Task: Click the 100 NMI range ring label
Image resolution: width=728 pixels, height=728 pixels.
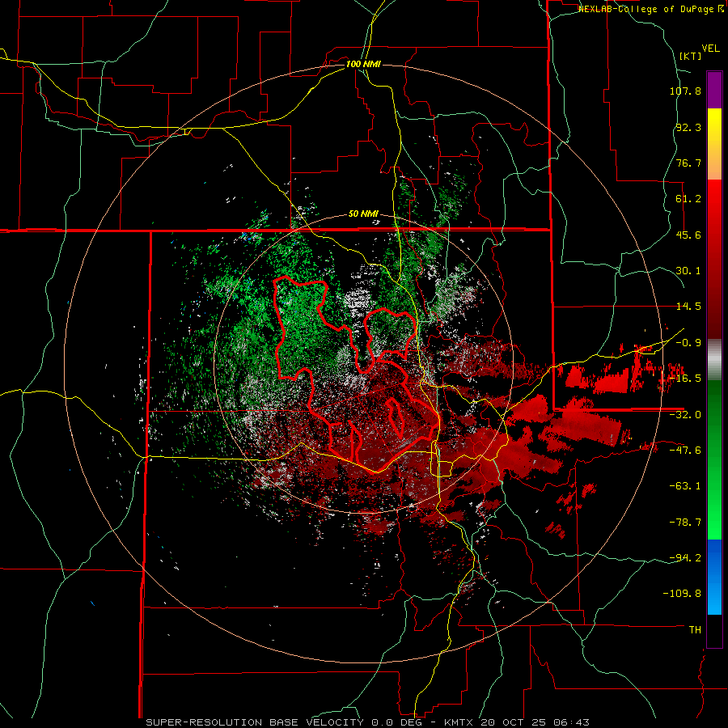Action: (363, 64)
